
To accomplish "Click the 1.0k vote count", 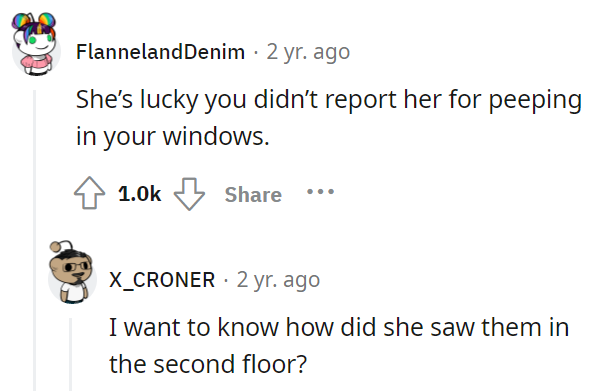I will tap(139, 194).
